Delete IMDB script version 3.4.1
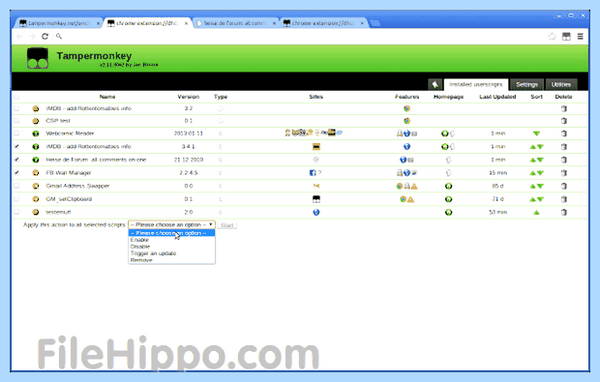600x382 pixels. click(564, 147)
